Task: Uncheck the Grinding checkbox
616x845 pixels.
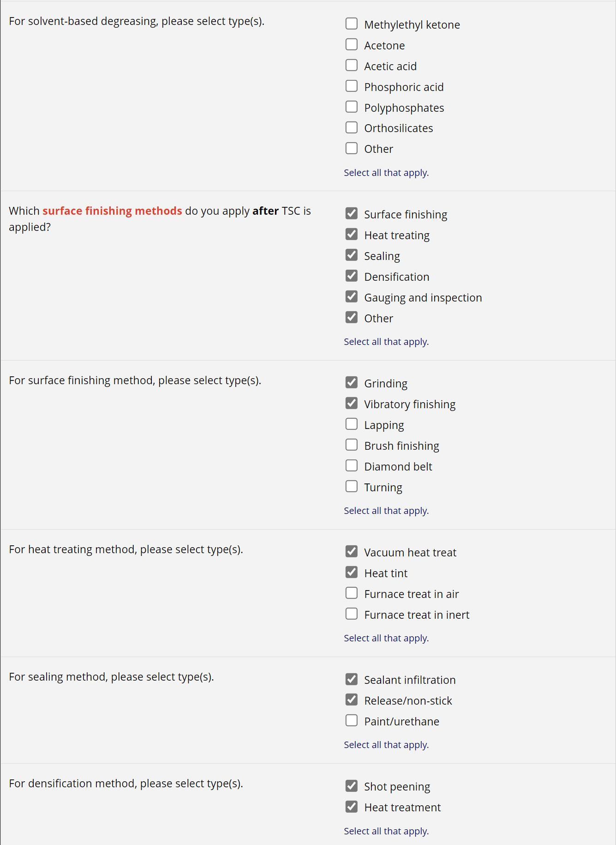Action: (352, 383)
